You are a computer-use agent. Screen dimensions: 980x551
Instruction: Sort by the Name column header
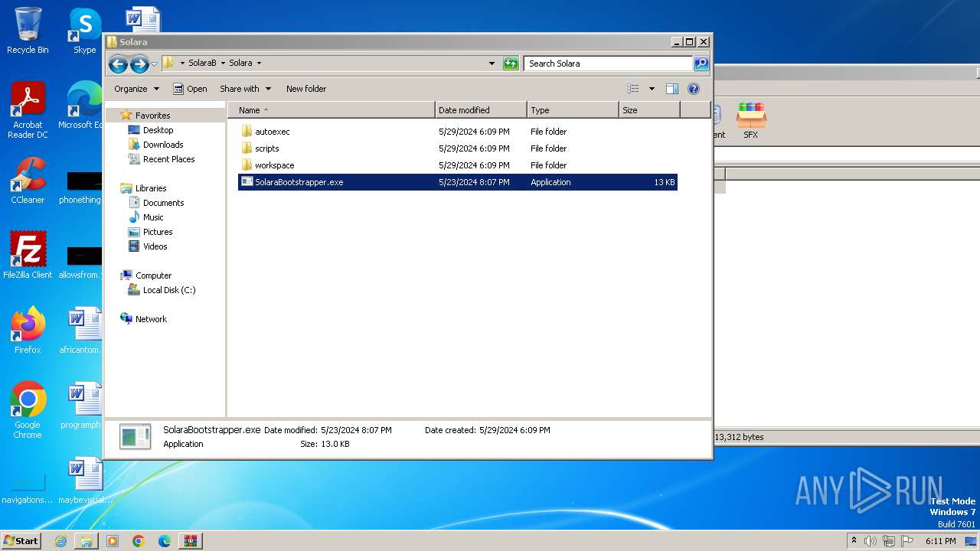pos(331,110)
